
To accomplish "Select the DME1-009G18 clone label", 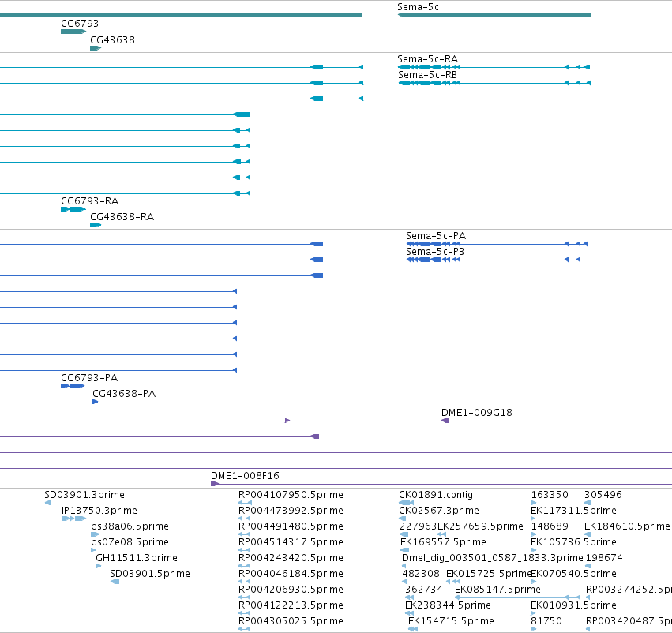I will (x=477, y=413).
